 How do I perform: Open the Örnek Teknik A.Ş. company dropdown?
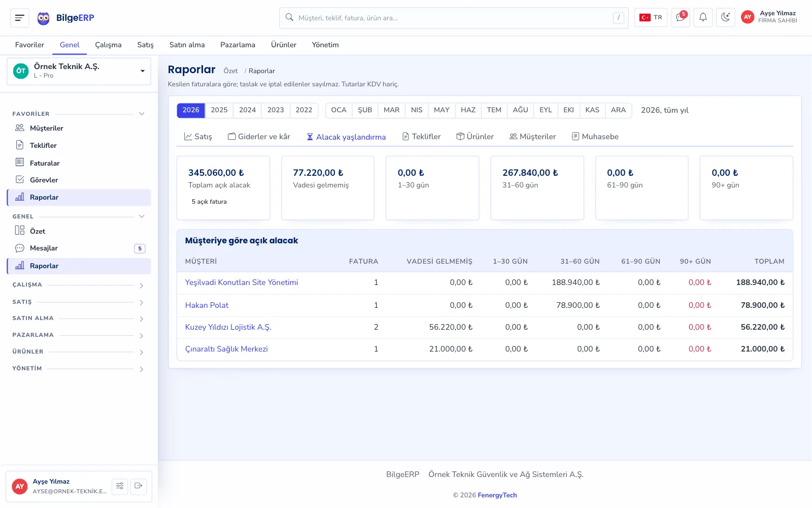(79, 71)
